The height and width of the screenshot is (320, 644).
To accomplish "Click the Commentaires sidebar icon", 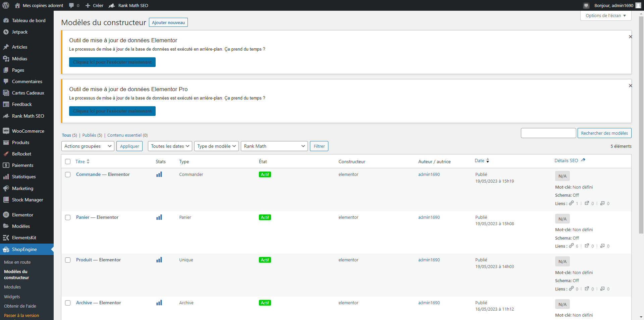I will click(6, 81).
